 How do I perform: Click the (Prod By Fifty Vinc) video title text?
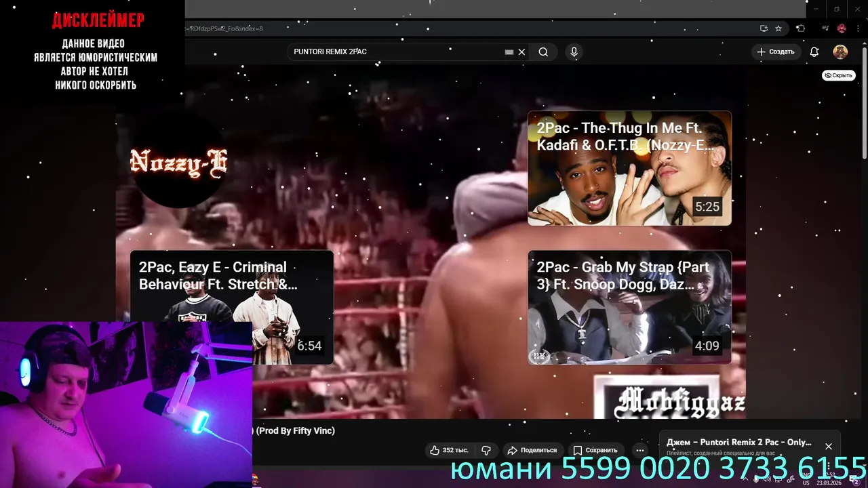click(295, 430)
